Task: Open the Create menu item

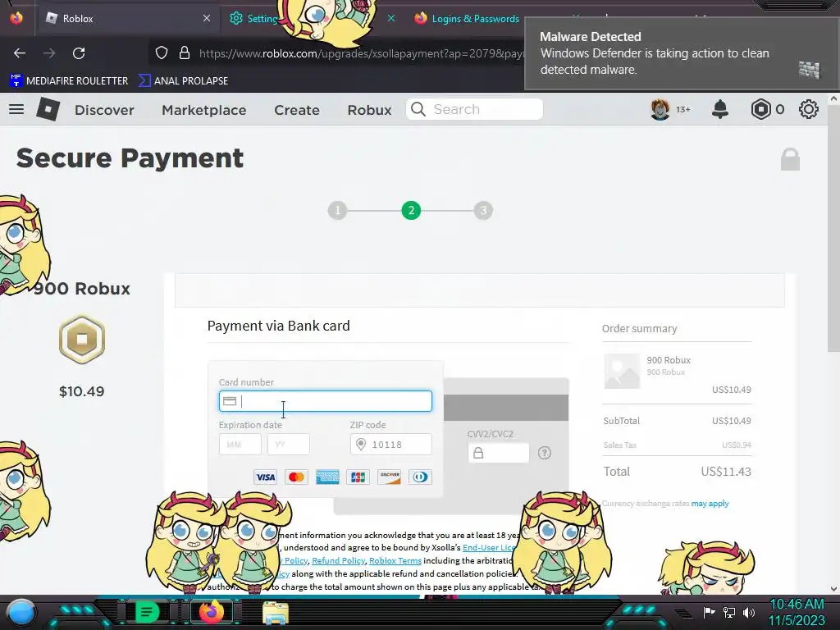Action: pyautogui.click(x=297, y=110)
